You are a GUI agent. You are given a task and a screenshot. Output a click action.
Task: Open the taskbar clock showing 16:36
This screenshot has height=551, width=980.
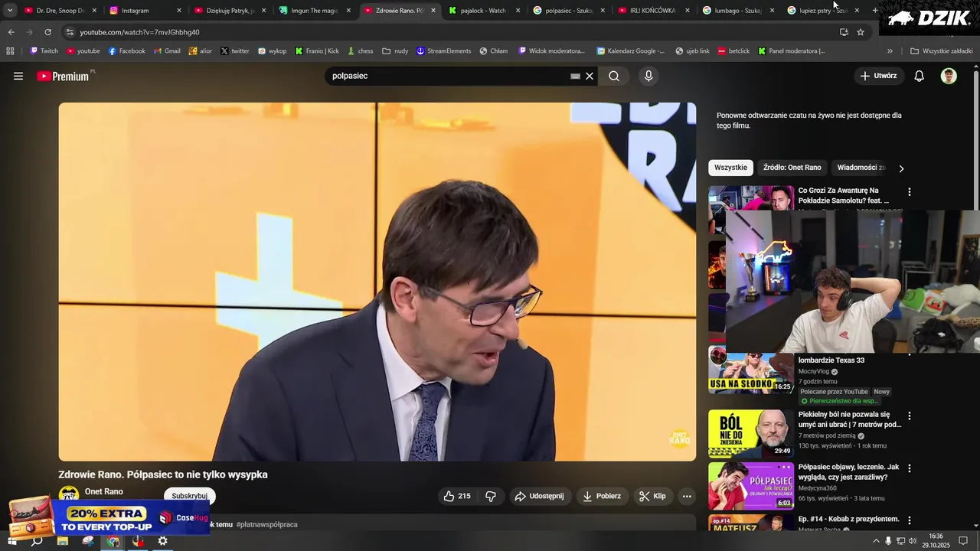click(x=936, y=540)
